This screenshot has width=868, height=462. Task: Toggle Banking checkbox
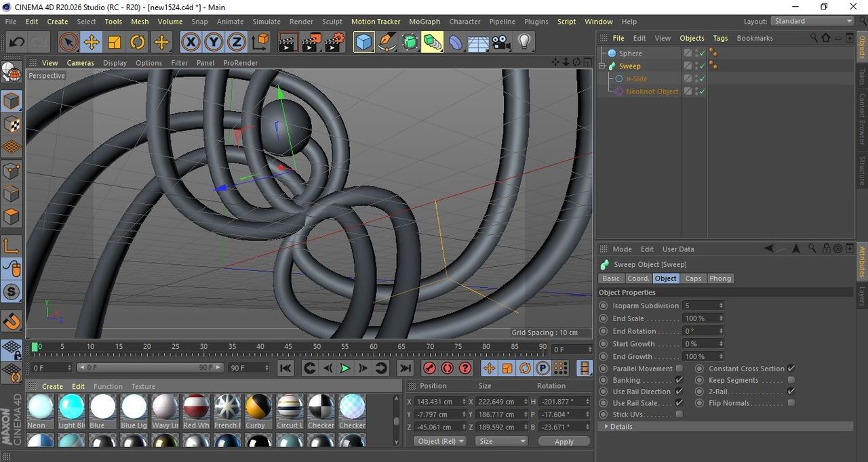point(679,380)
